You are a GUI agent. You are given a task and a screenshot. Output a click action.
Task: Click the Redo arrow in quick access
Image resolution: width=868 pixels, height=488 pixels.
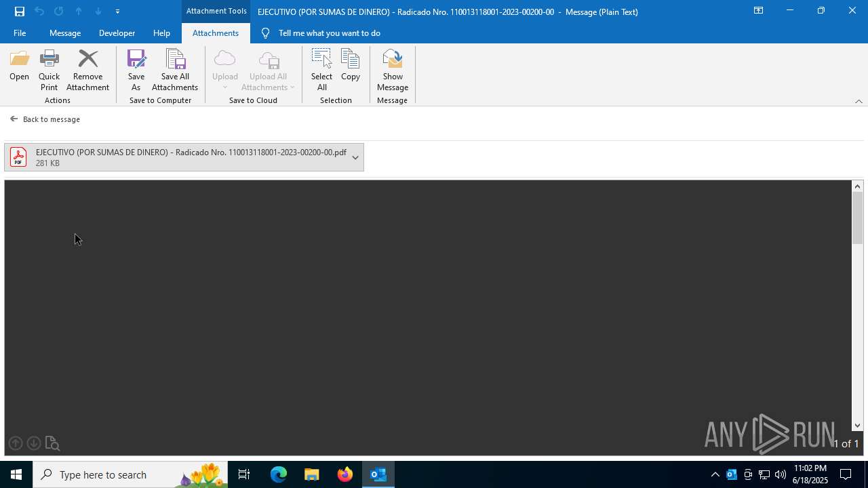coord(59,12)
